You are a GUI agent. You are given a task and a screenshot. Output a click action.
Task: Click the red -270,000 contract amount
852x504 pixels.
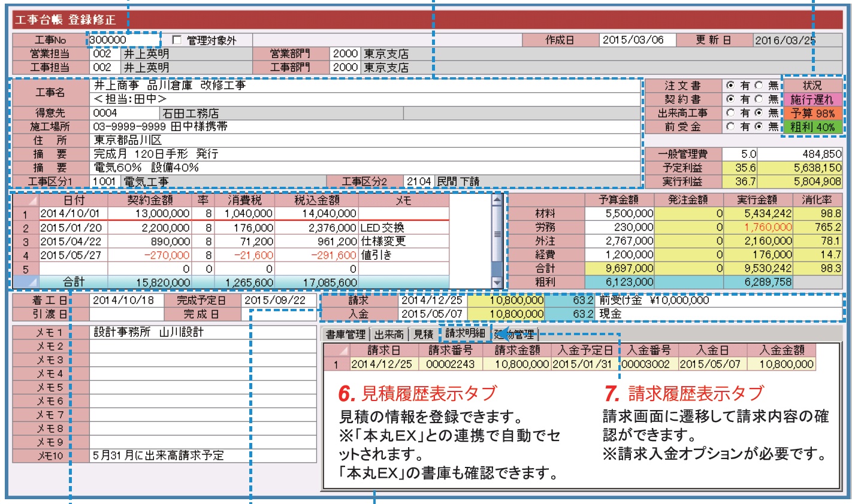pos(150,255)
